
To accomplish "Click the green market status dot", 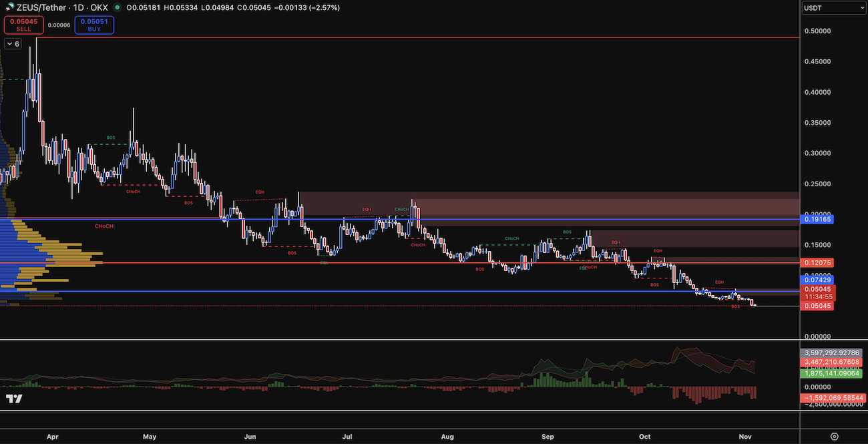I will pyautogui.click(x=118, y=7).
